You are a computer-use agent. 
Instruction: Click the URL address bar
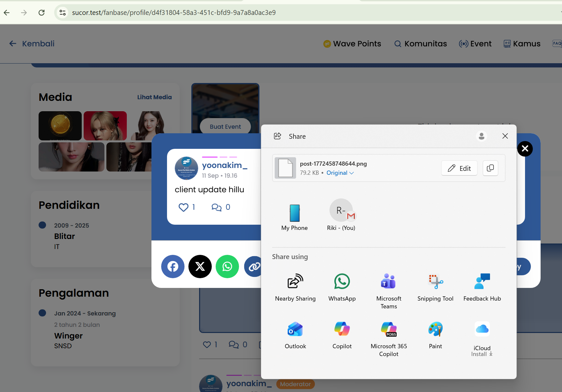click(308, 13)
